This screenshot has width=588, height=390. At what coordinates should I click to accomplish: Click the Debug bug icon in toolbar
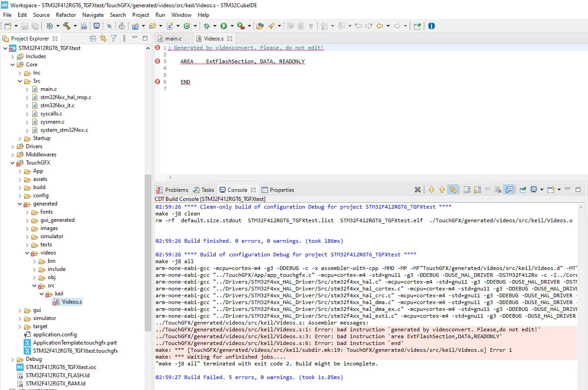(207, 26)
